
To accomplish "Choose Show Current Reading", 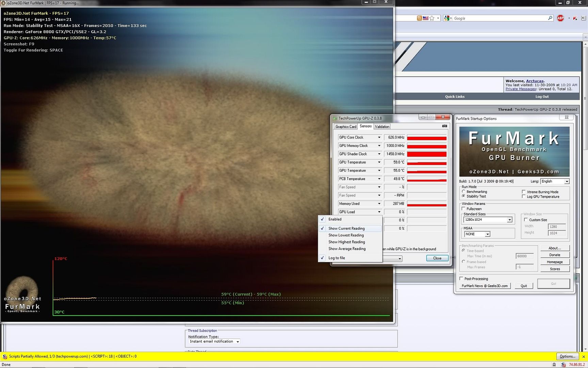I will [x=350, y=228].
